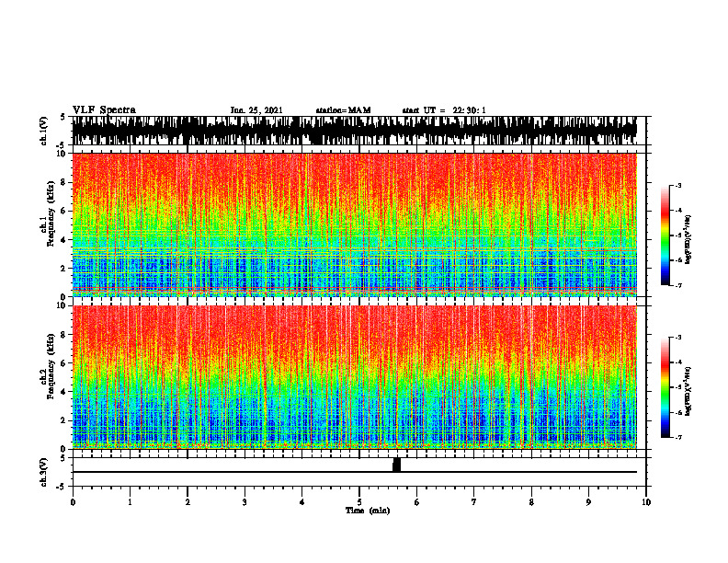Click the ch.1 spectrogram color scale bar
The height and width of the screenshot is (563, 728).
click(x=665, y=236)
